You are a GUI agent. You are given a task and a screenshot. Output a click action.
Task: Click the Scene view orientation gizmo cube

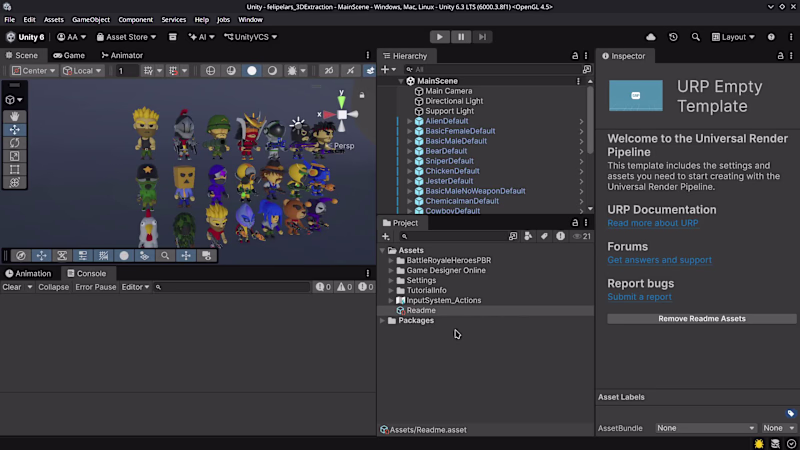342,115
